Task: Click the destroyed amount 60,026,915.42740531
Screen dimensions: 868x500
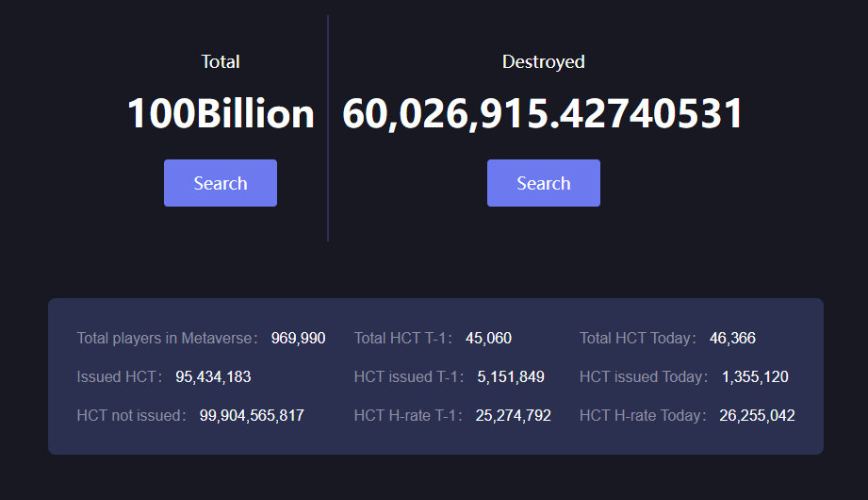Action: click(543, 113)
